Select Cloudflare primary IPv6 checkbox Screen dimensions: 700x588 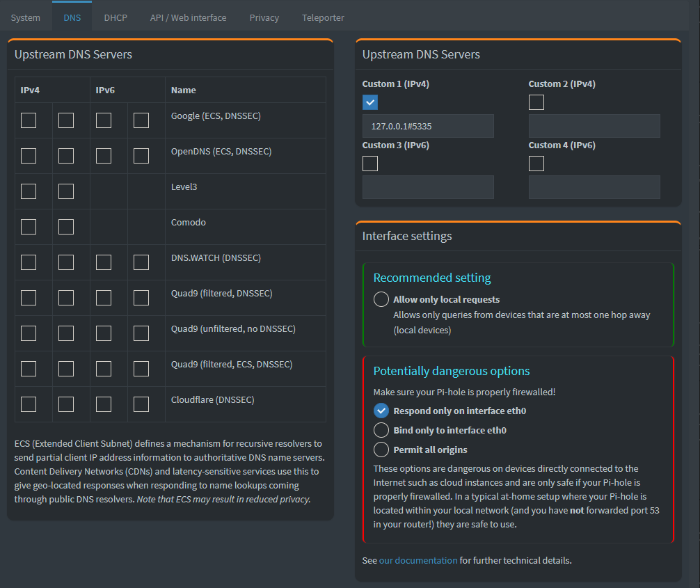pos(104,404)
